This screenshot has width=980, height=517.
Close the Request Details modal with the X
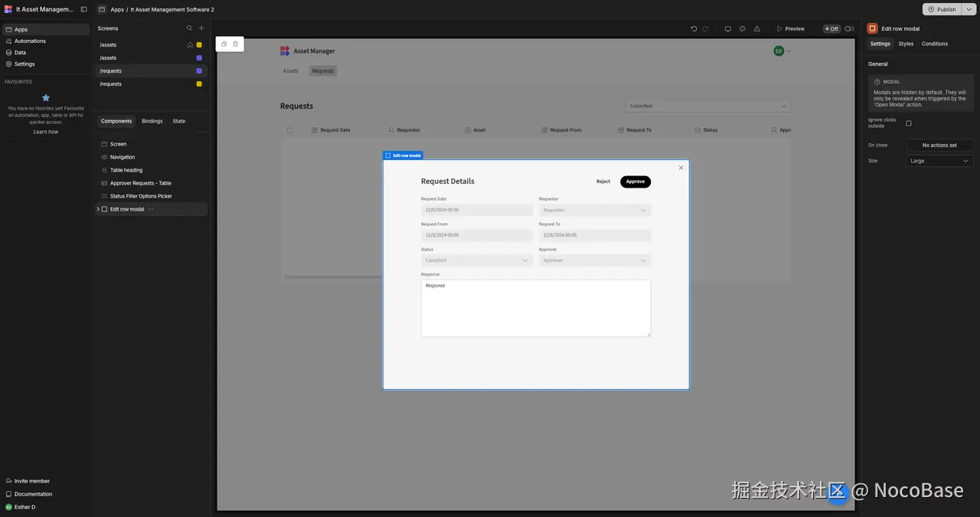681,168
